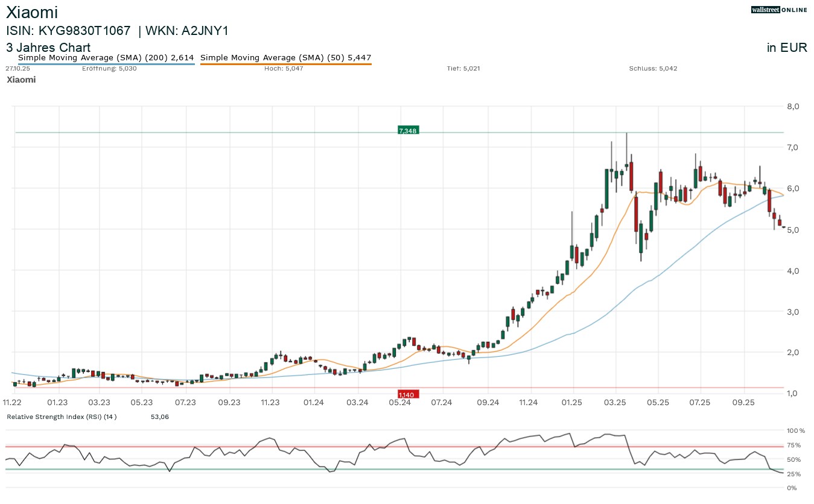Click the 01.25 date on the x-axis
Image resolution: width=814 pixels, height=504 pixels.
tap(571, 402)
